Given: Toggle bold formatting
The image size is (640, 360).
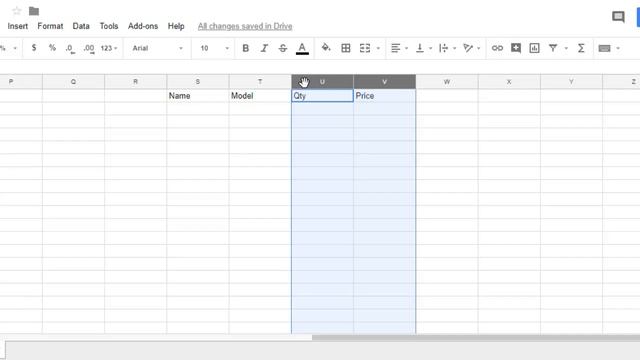Looking at the screenshot, I should point(245,48).
